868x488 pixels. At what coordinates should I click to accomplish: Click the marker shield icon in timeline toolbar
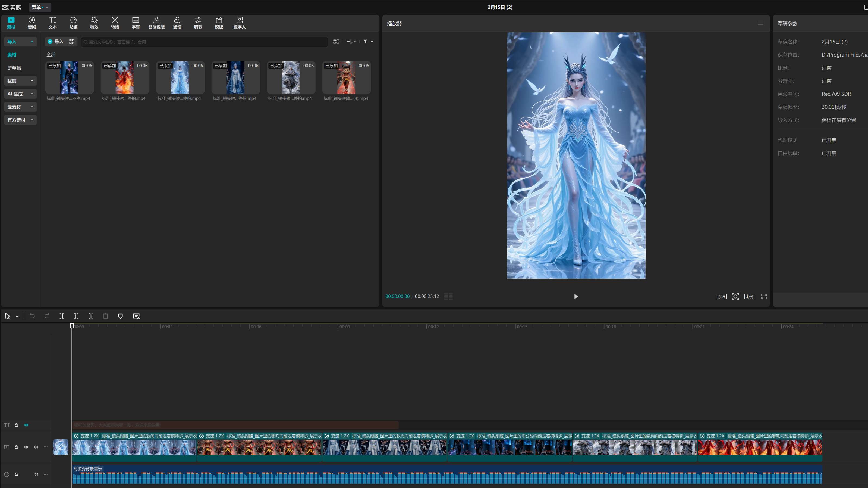pyautogui.click(x=120, y=316)
